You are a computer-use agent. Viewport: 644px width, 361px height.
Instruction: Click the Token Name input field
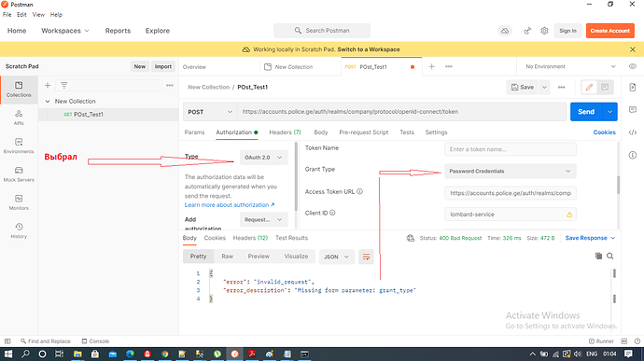pyautogui.click(x=511, y=149)
